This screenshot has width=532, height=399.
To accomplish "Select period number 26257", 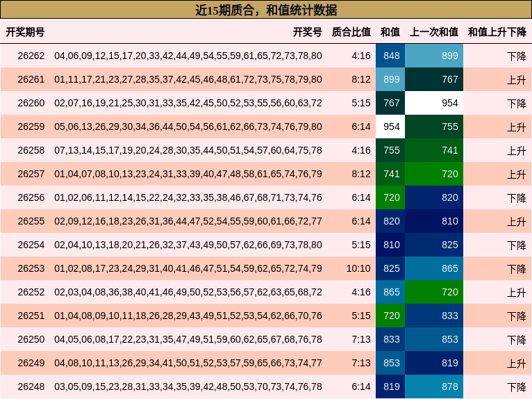I will pyautogui.click(x=31, y=174).
